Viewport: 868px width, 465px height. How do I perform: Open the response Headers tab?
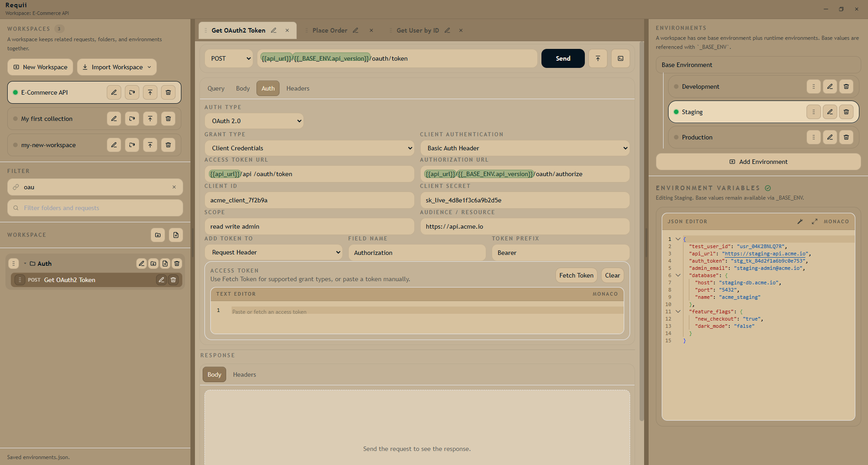[x=244, y=374]
